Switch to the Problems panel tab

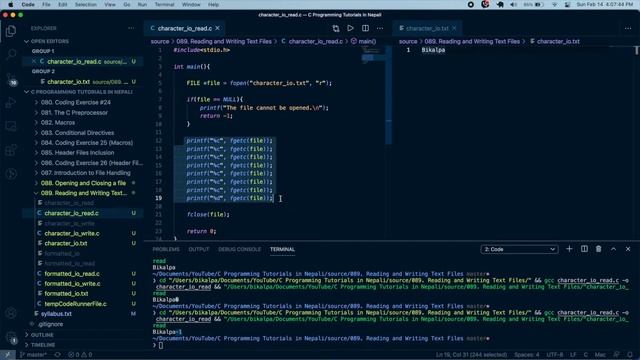coord(166,249)
